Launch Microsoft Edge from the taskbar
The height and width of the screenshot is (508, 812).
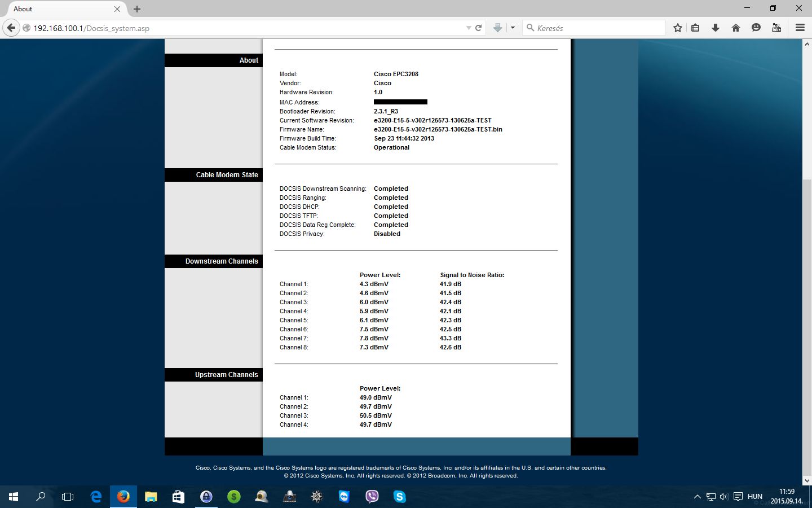[96, 497]
